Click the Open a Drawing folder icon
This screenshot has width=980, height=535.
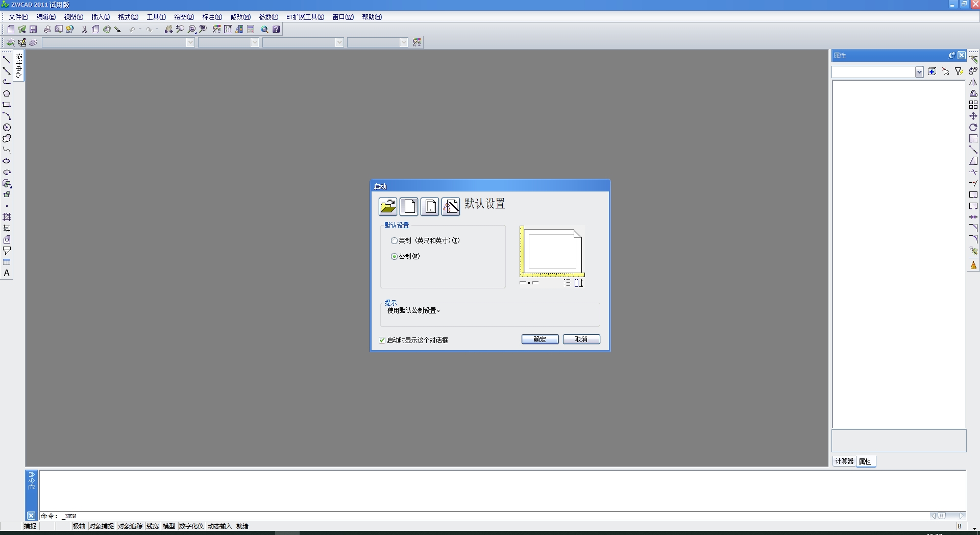(x=388, y=206)
